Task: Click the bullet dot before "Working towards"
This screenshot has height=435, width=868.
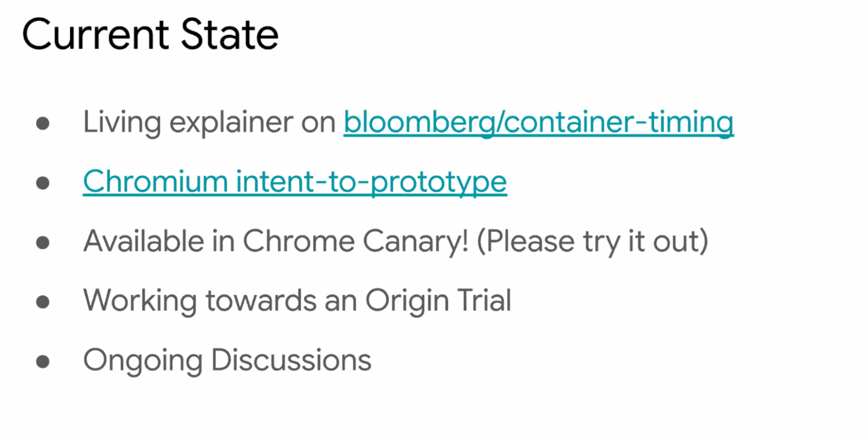Action: coord(43,302)
